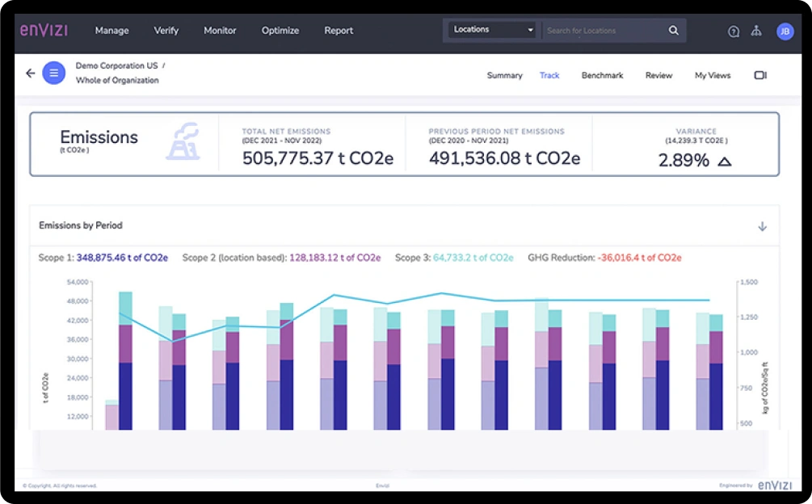The image size is (812, 504).
Task: Click the 54,000 y-axis label
Action: (78, 282)
